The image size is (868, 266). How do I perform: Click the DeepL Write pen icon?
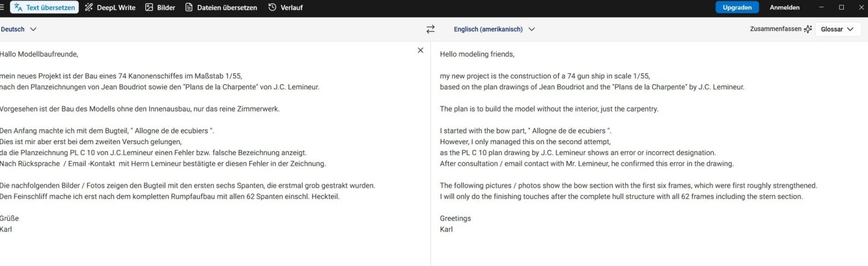pyautogui.click(x=89, y=7)
